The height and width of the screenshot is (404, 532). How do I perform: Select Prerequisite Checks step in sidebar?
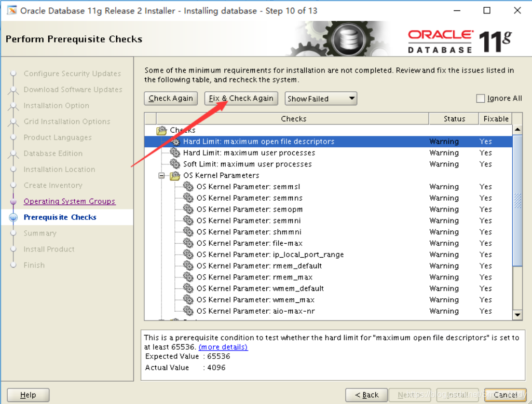[60, 217]
